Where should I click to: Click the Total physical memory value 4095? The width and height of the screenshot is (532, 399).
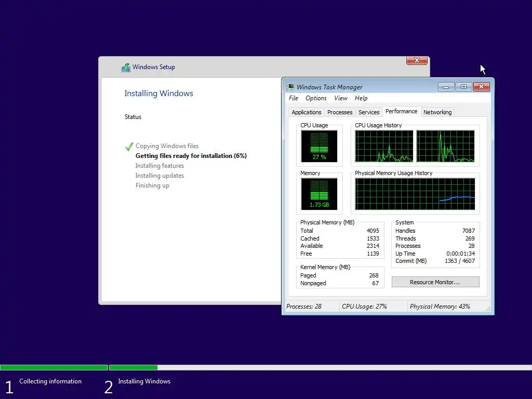click(x=373, y=231)
